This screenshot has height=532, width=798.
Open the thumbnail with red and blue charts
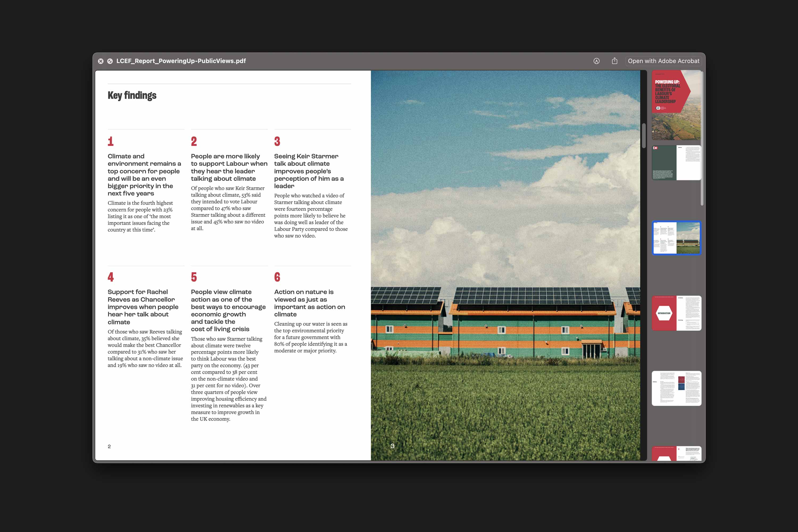(x=676, y=388)
